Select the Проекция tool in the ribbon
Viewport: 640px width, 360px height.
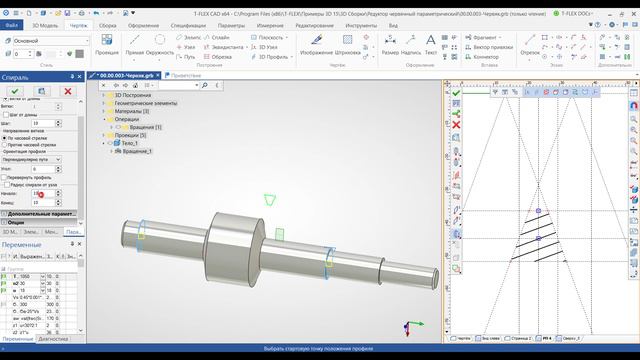(x=107, y=45)
